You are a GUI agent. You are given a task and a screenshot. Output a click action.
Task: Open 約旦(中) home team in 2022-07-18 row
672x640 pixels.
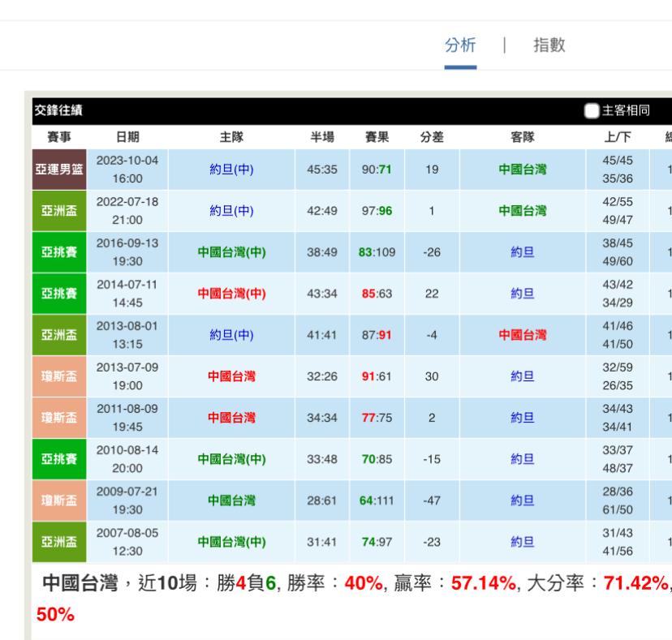[x=231, y=211]
